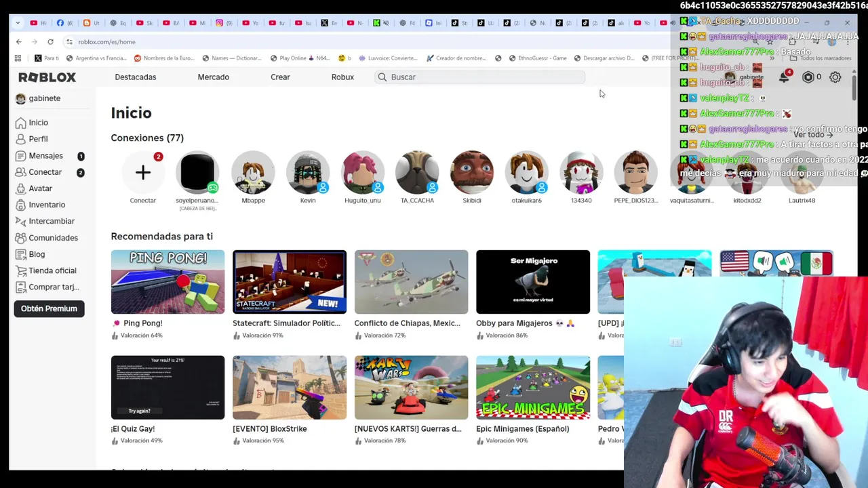Open the settings gear icon
Image resolution: width=868 pixels, height=488 pixels.
[x=835, y=77]
